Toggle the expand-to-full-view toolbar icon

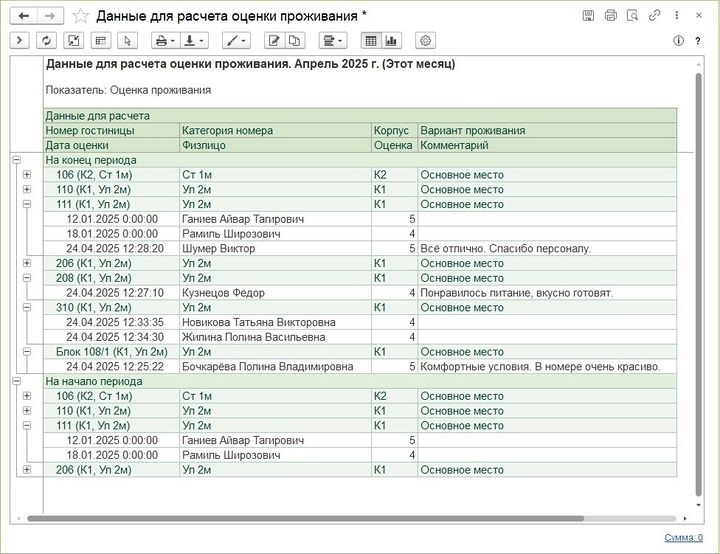[73, 41]
